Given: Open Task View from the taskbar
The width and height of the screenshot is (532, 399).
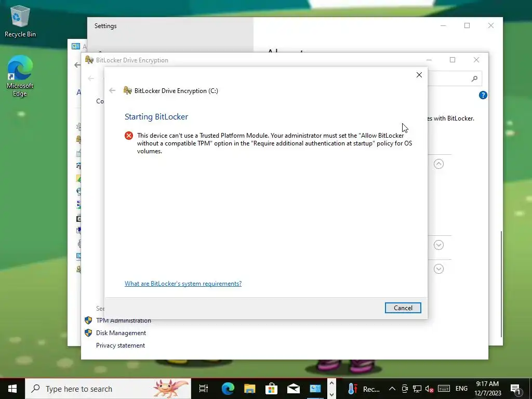Looking at the screenshot, I should point(204,389).
